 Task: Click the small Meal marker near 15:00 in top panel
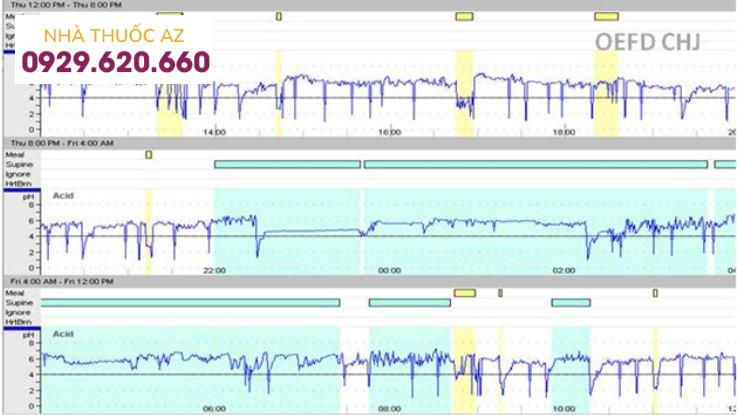click(279, 16)
